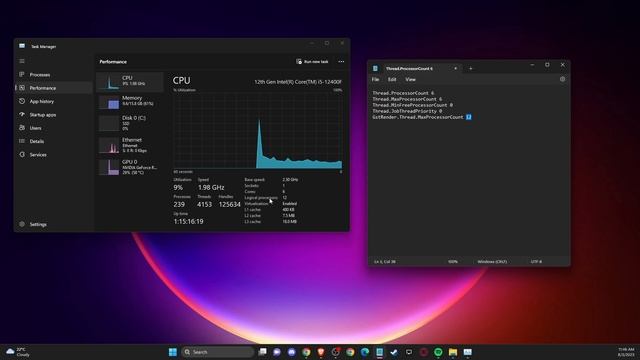Open Spotify from the taskbar
Viewport: 640px width, 360px height.
(438, 352)
